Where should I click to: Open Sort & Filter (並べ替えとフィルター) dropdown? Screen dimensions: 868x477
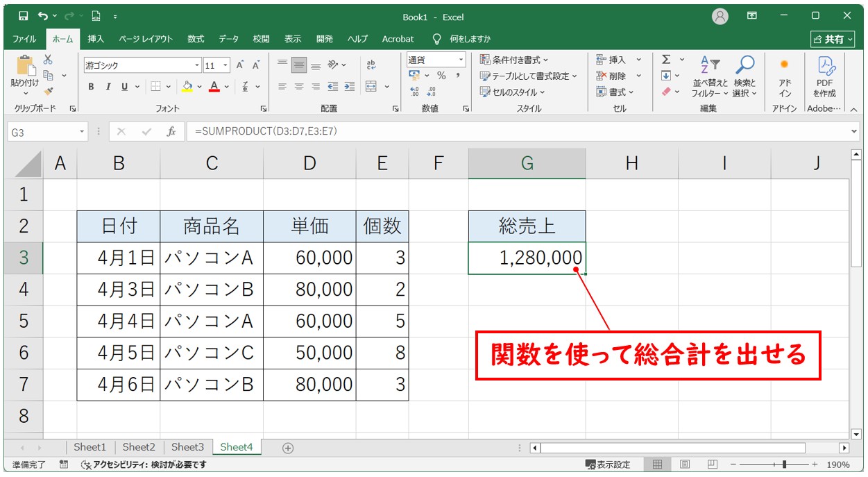[x=710, y=76]
